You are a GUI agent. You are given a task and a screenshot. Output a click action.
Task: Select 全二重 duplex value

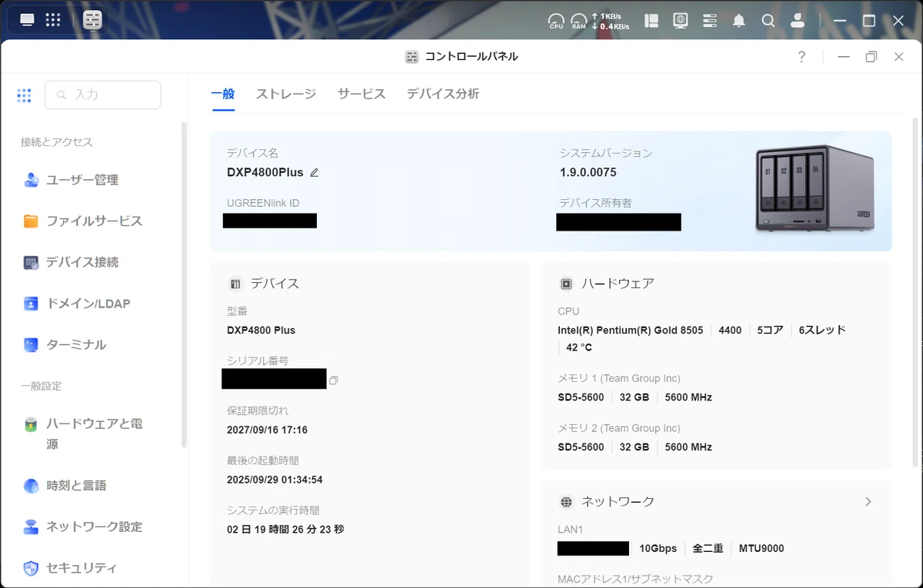(x=708, y=549)
